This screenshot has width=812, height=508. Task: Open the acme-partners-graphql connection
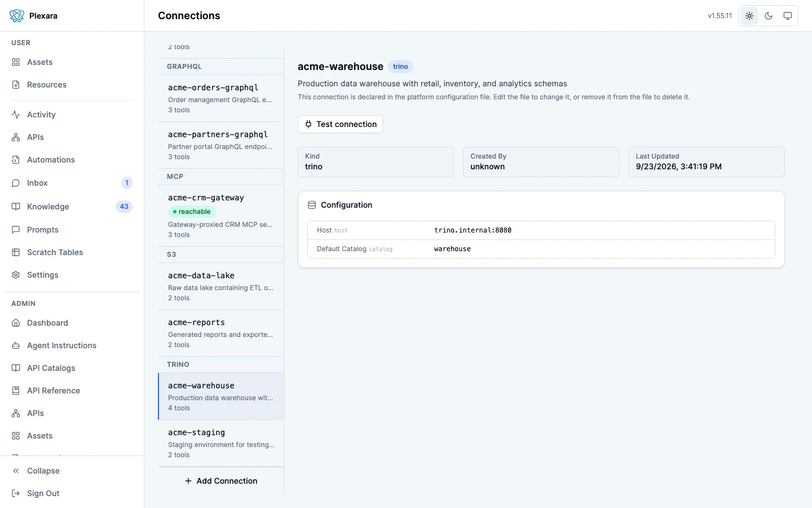click(x=221, y=145)
